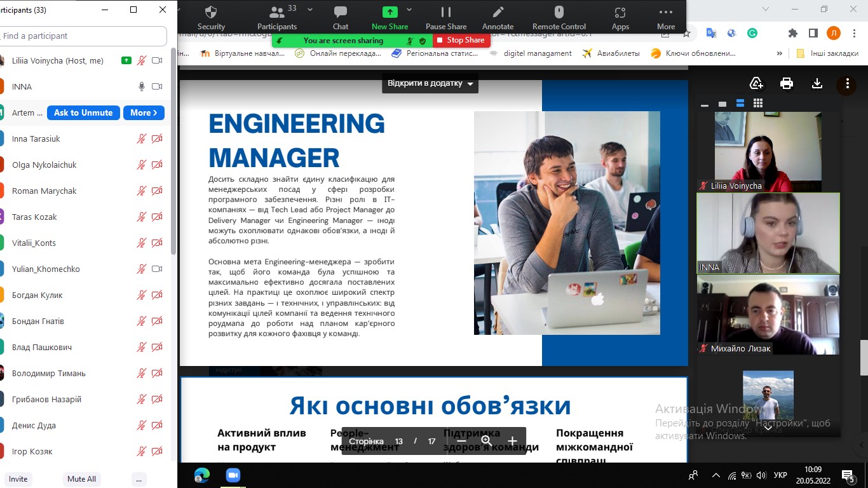Open the Apps icon in Zoom toolbar
The width and height of the screenshot is (868, 488).
pyautogui.click(x=620, y=18)
